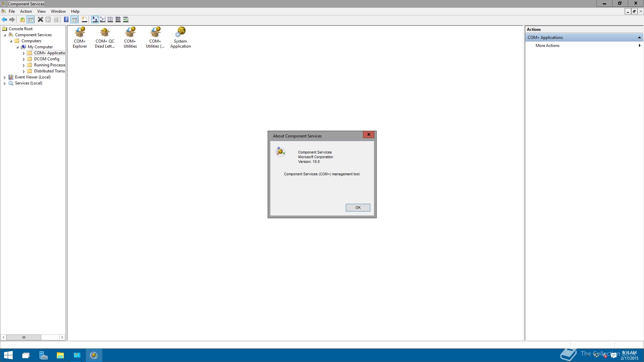This screenshot has width=644, height=362.
Task: Select the COM+ Utilities application icon
Action: 130,38
